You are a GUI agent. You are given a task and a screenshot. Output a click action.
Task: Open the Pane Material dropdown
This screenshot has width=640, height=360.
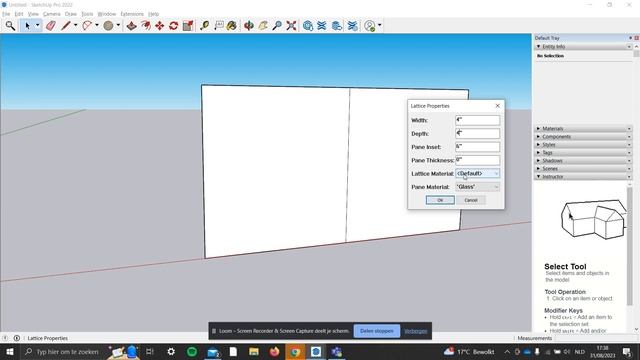[x=477, y=187]
